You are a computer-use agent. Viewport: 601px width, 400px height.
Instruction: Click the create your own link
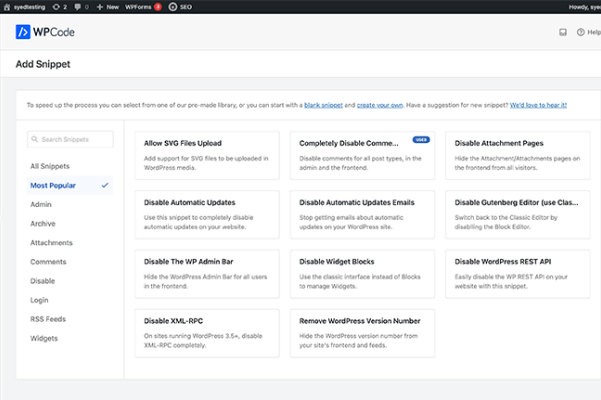380,105
